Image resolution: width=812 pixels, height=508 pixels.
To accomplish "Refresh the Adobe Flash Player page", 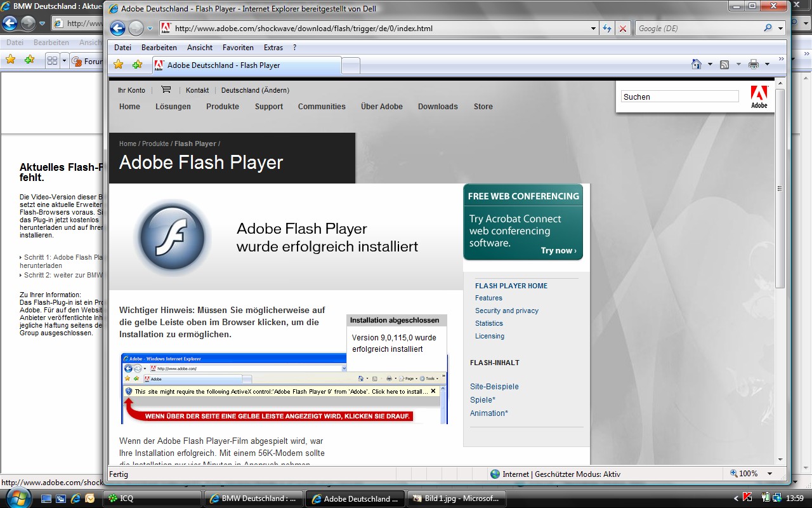I will pos(607,28).
